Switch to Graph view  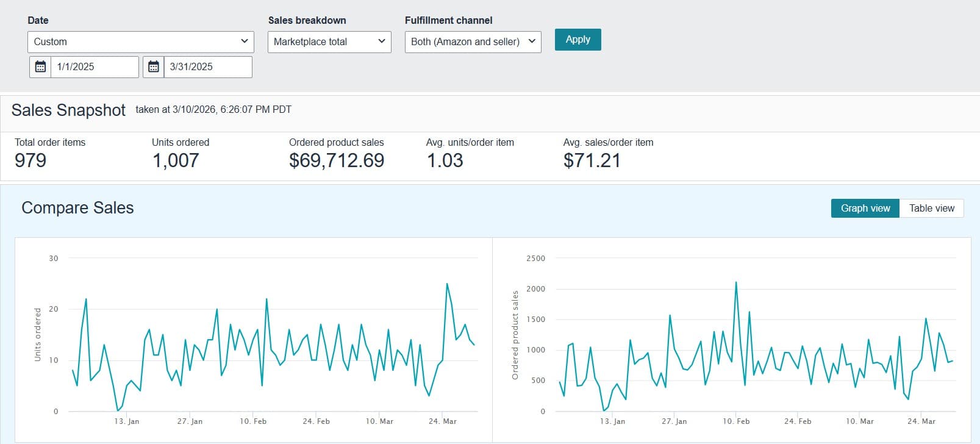click(865, 208)
